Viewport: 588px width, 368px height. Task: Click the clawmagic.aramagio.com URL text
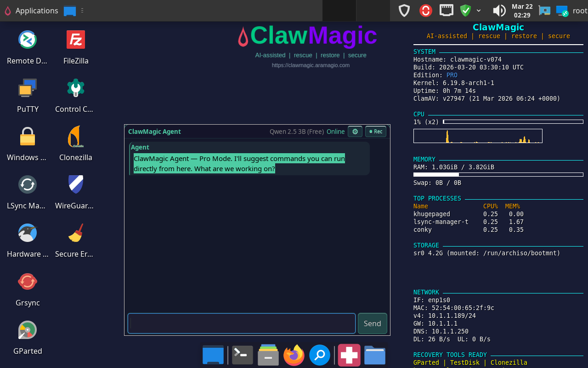(311, 65)
